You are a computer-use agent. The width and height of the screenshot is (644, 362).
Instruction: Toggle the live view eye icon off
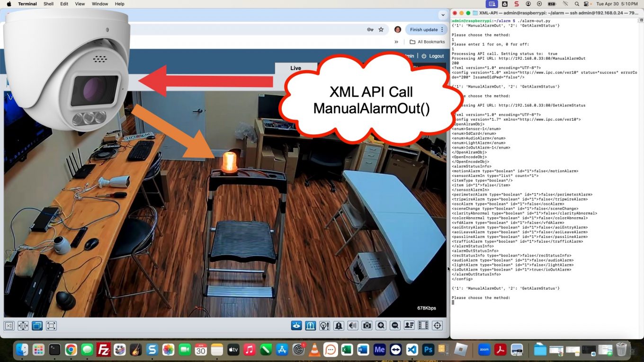[295, 326]
